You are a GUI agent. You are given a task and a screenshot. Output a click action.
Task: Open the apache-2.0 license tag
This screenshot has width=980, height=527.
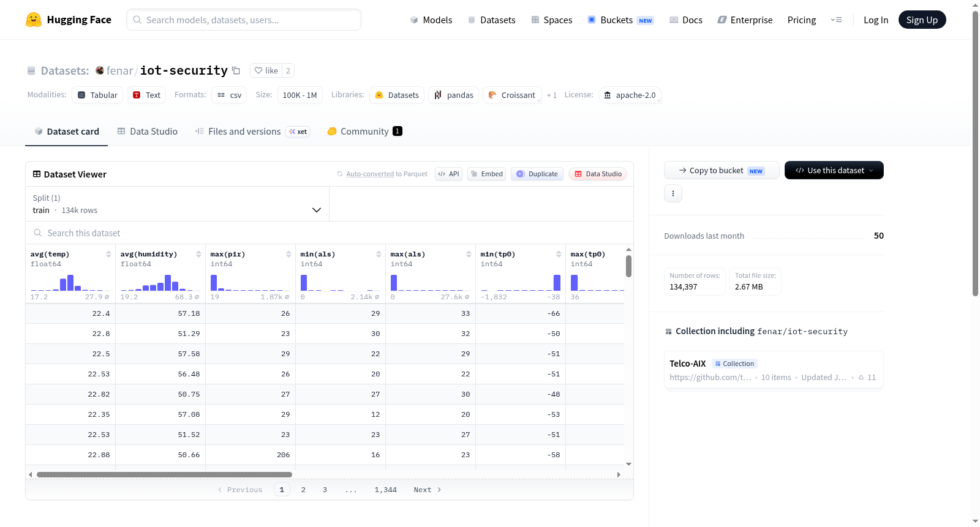tap(630, 95)
